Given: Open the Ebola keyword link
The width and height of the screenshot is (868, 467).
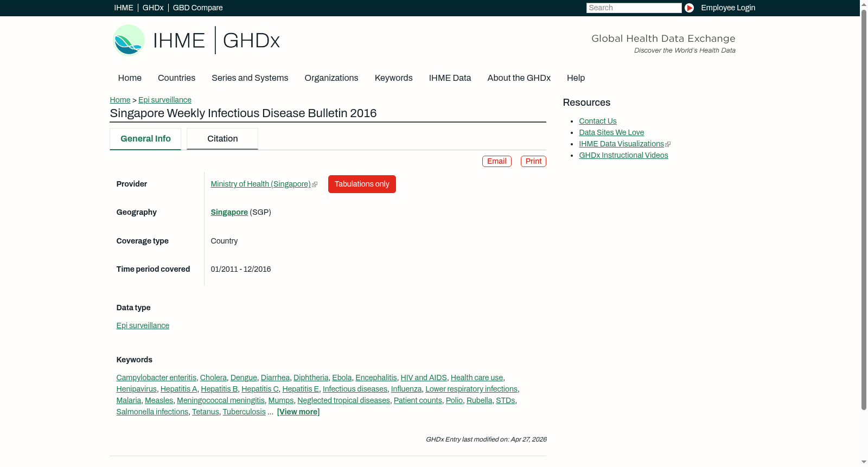Looking at the screenshot, I should [x=342, y=378].
